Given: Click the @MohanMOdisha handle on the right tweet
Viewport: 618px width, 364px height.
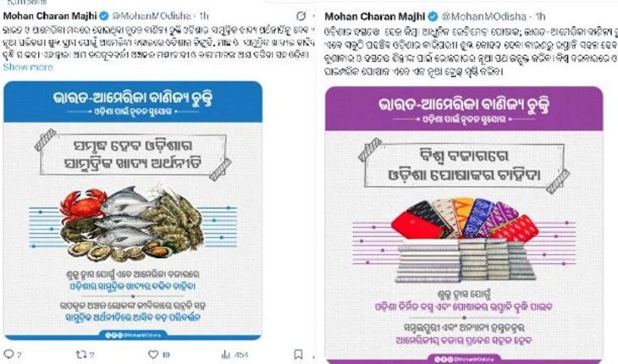Looking at the screenshot, I should click(483, 17).
